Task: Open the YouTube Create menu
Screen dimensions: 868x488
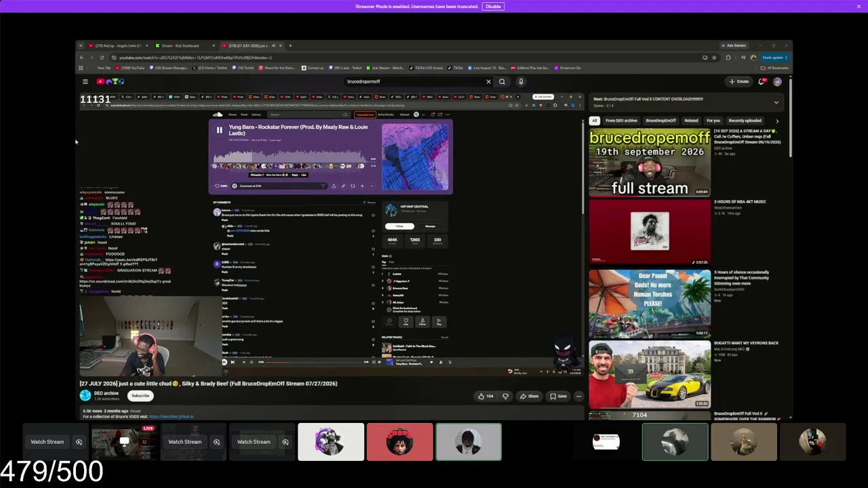Action: pyautogui.click(x=739, y=81)
